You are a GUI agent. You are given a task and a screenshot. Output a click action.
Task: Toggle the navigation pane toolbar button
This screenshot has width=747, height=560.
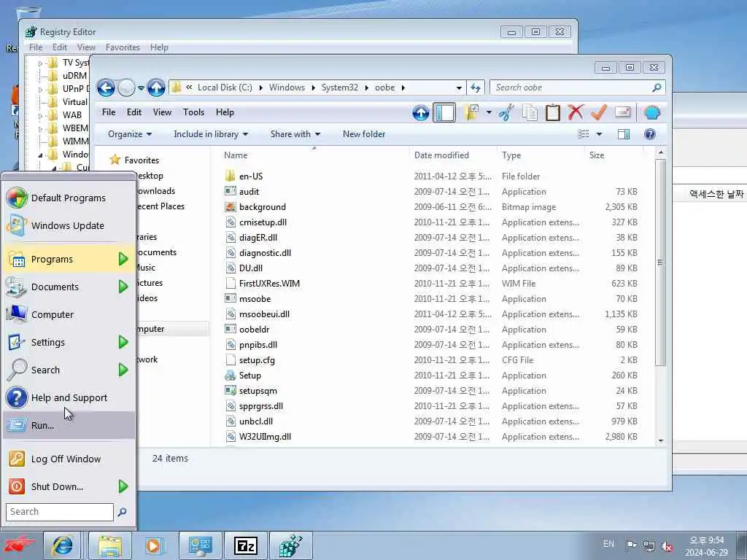444,113
